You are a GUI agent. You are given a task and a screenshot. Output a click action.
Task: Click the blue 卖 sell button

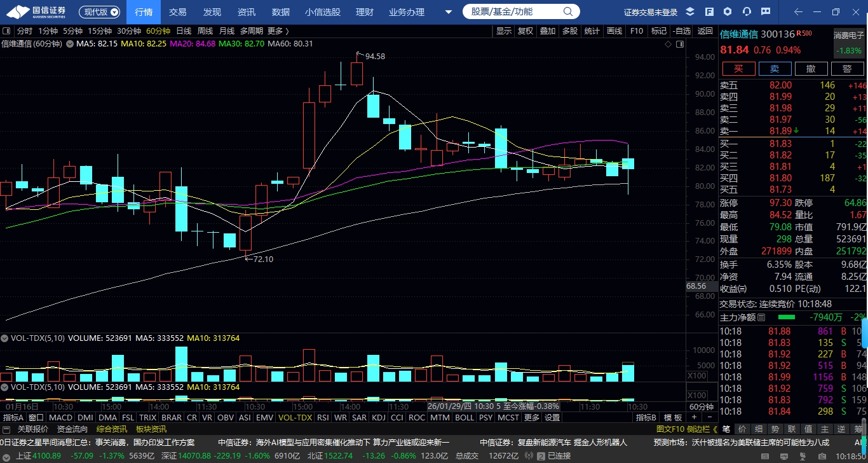pyautogui.click(x=775, y=69)
